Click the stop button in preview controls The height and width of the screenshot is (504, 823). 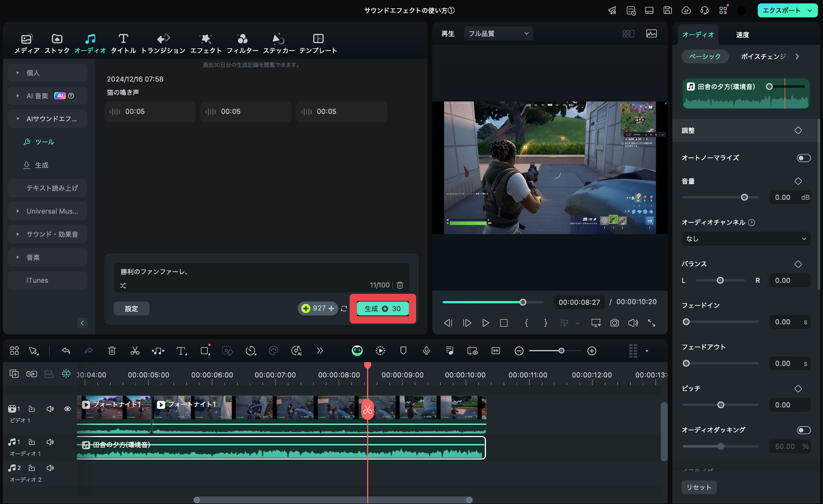(504, 323)
